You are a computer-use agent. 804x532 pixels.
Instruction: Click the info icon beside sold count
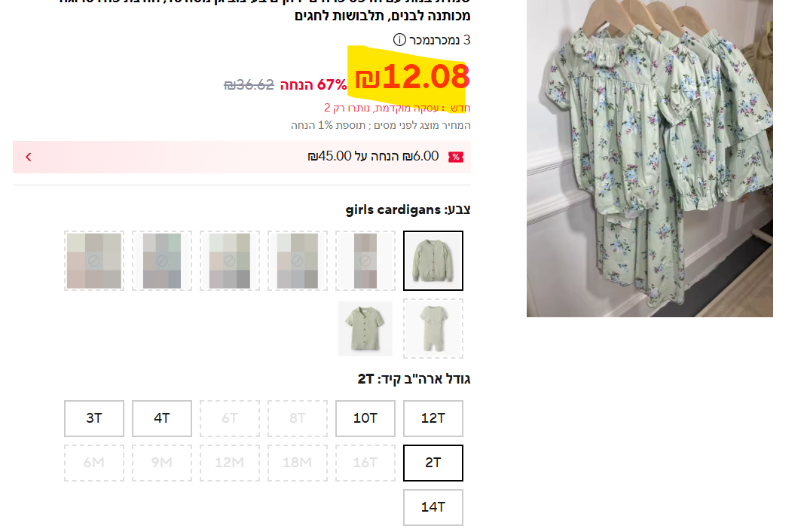pos(399,39)
